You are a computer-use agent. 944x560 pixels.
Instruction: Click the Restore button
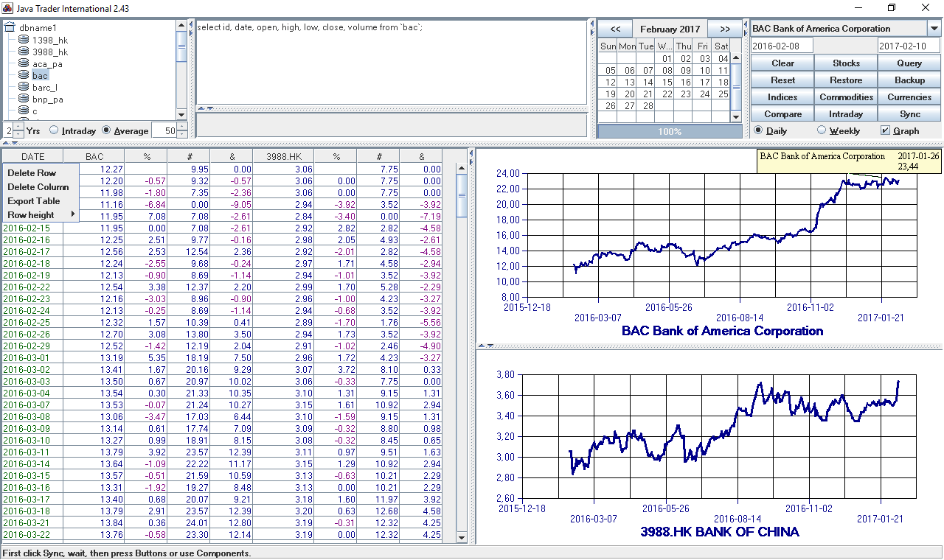tap(846, 80)
